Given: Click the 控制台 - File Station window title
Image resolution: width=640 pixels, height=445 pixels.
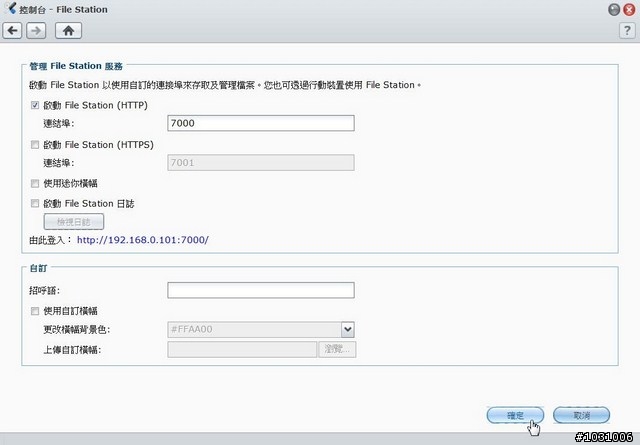Looking at the screenshot, I should 63,9.
